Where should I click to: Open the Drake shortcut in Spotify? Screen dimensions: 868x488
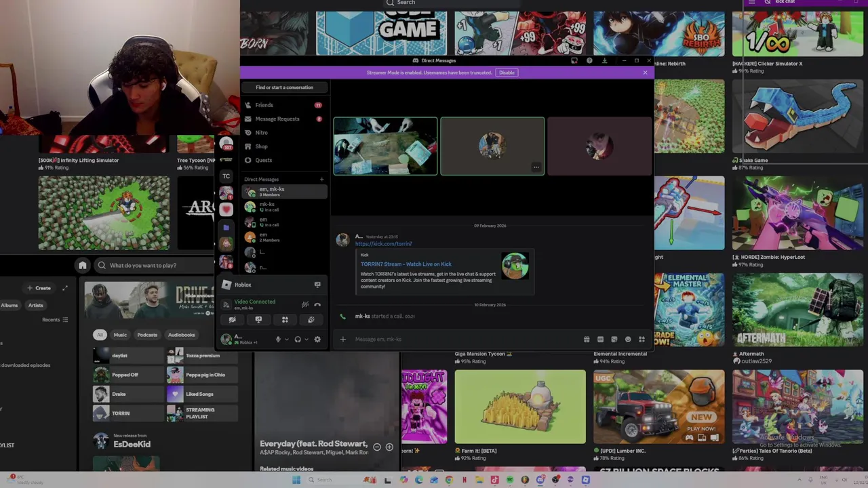pos(128,394)
